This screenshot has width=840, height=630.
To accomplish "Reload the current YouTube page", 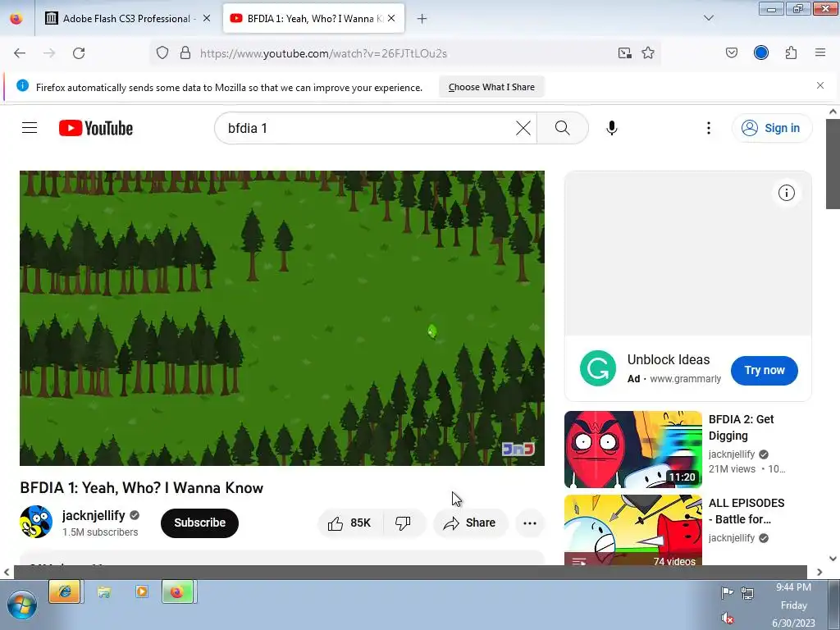I will [79, 53].
